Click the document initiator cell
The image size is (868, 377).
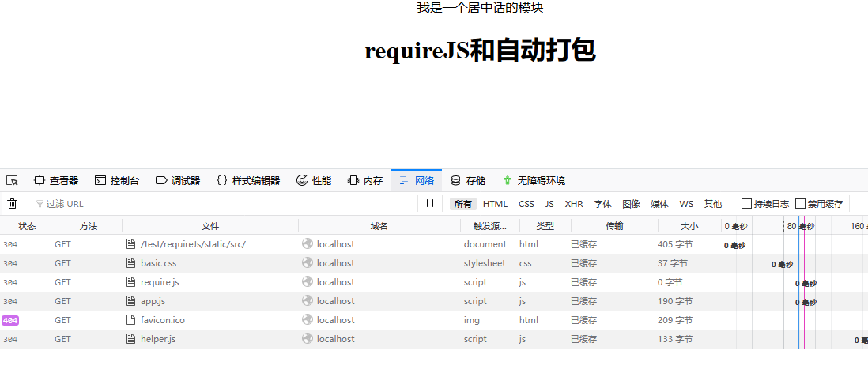tap(485, 244)
